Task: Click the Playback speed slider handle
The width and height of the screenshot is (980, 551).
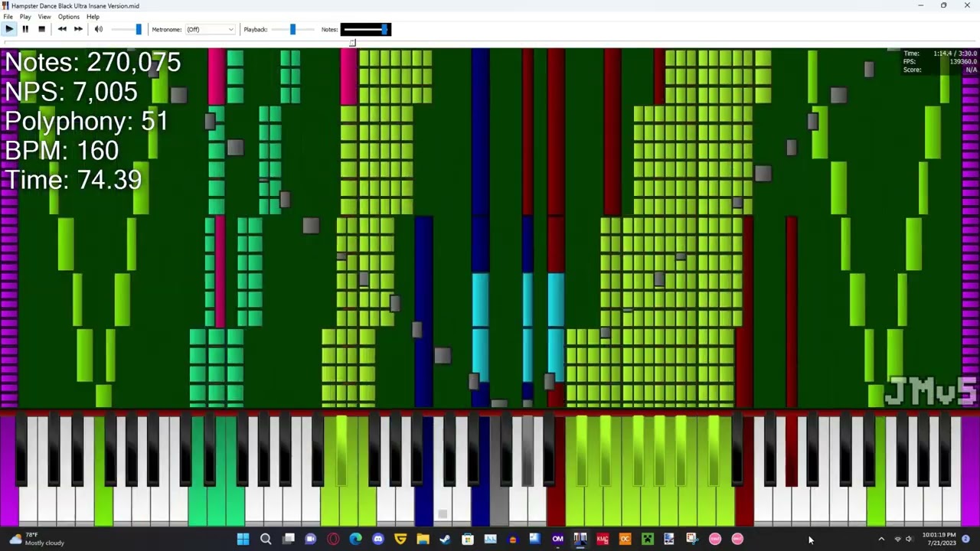Action: click(292, 29)
